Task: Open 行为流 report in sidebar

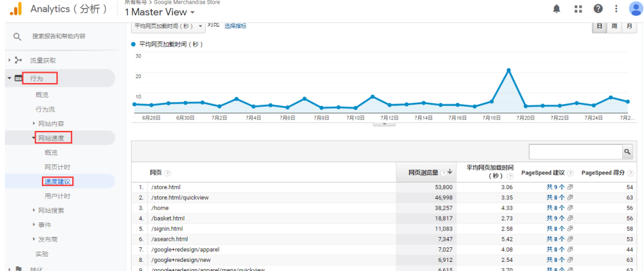Action: 45,109
